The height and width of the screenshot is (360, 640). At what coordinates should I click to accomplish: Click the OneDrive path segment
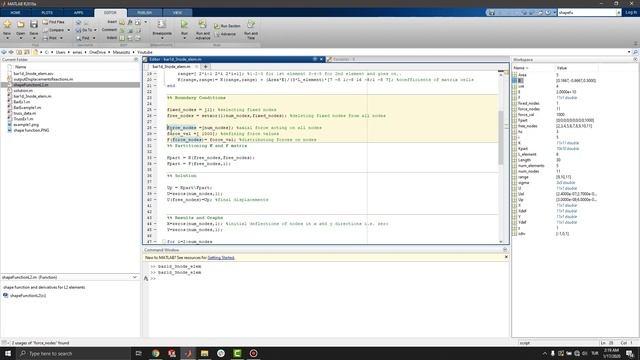pyautogui.click(x=97, y=52)
